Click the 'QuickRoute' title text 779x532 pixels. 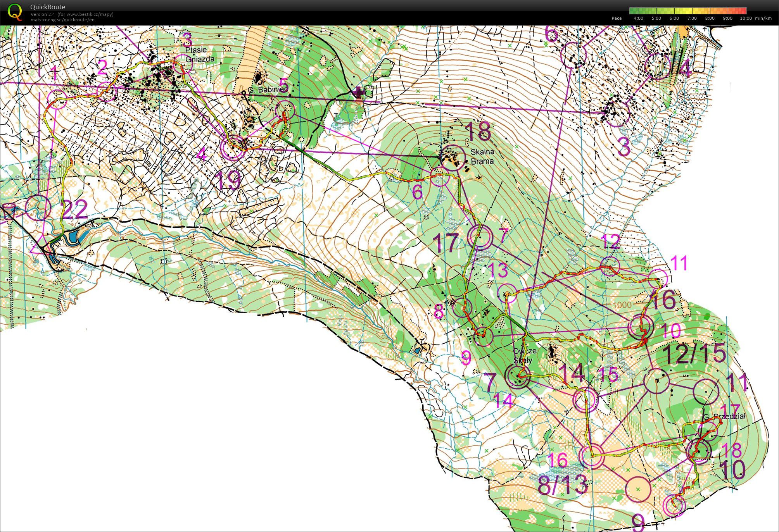click(x=48, y=7)
